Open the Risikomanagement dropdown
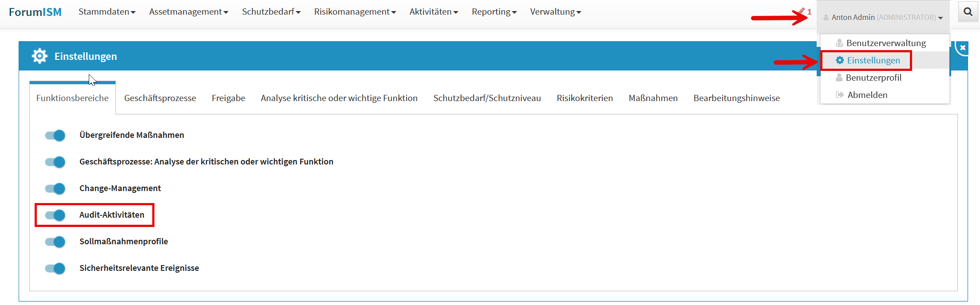980x305 pixels. coord(355,12)
